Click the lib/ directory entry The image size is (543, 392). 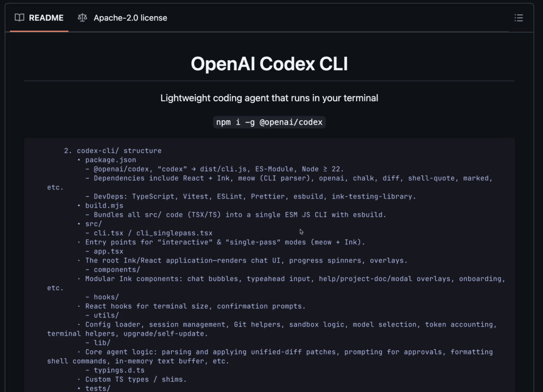click(x=102, y=343)
